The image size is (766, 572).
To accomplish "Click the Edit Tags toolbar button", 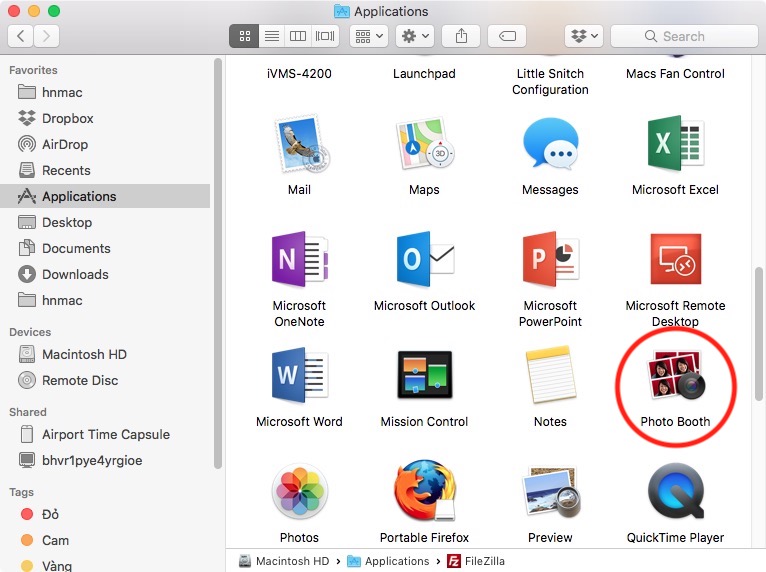I will [x=507, y=36].
